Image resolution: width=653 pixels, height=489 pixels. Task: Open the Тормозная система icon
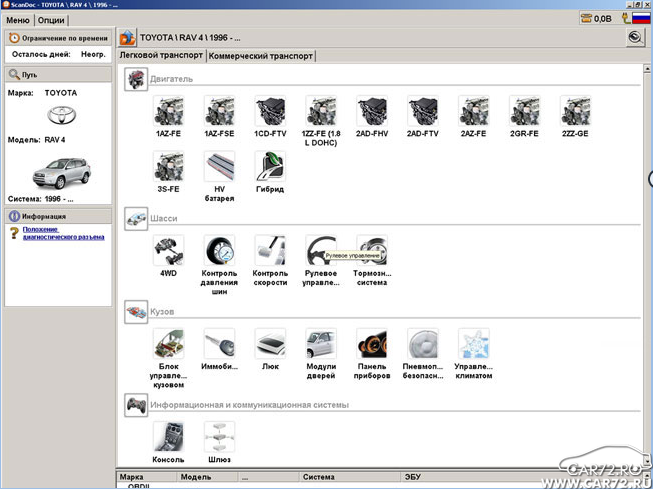coord(371,250)
